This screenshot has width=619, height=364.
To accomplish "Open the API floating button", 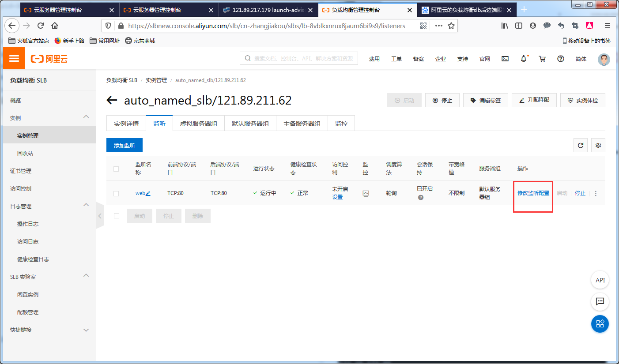I will 600,280.
